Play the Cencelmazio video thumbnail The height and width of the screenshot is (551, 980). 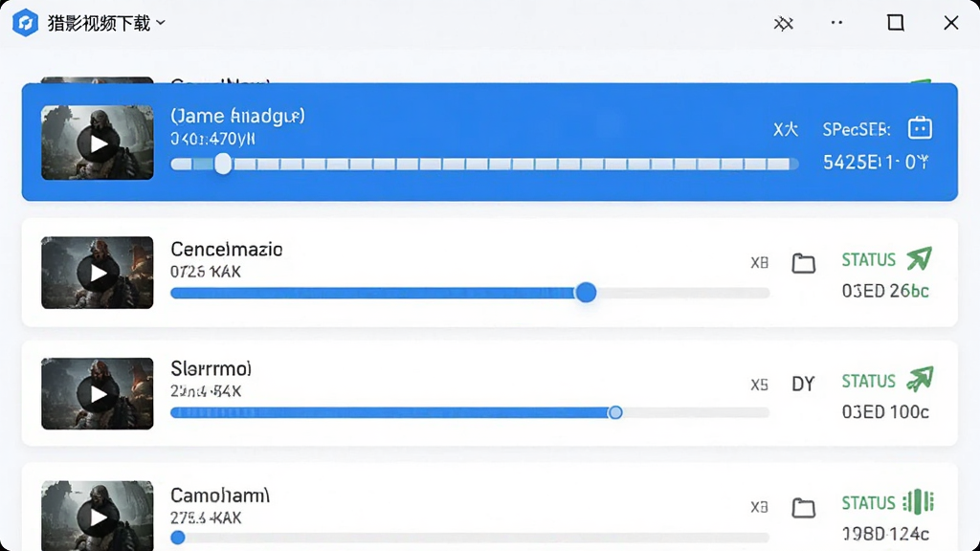98,273
